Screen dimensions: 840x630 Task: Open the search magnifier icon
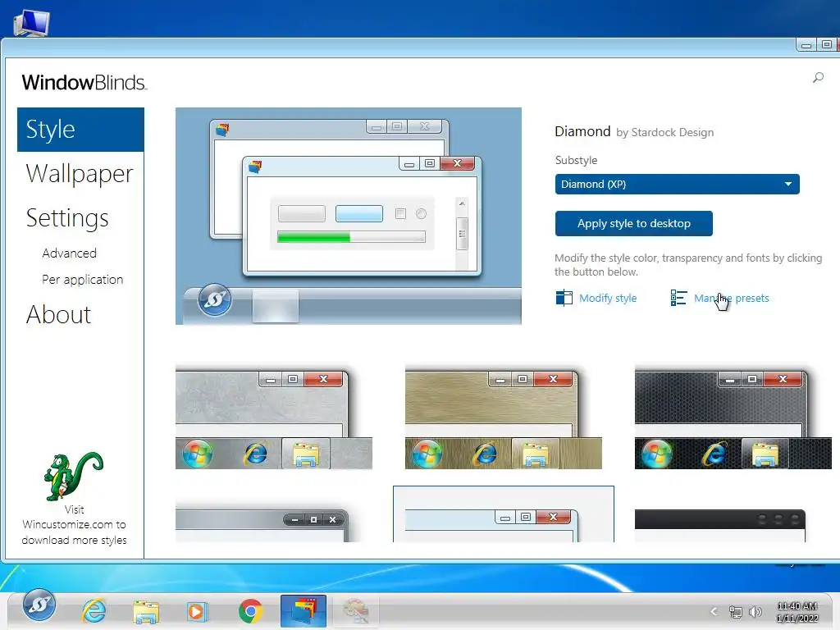(818, 78)
